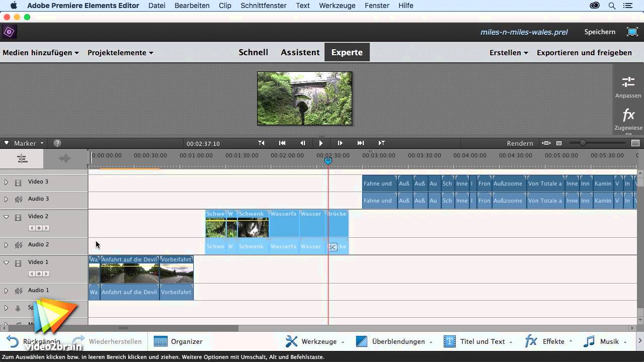Click the Rückgängig undo arrow
Screen dimensions: 644x362
tap(13, 341)
